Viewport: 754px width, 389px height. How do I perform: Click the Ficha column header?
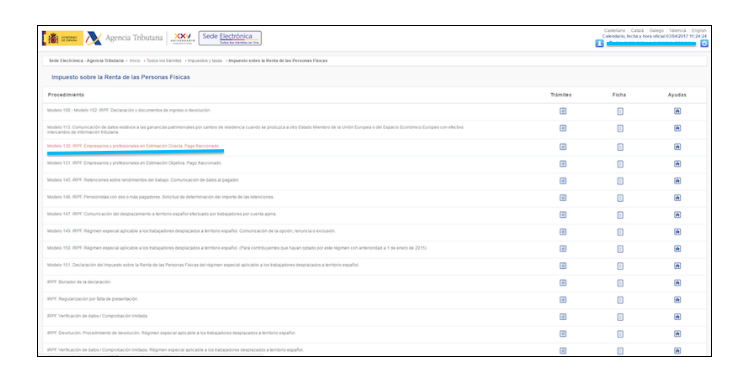[x=619, y=95]
